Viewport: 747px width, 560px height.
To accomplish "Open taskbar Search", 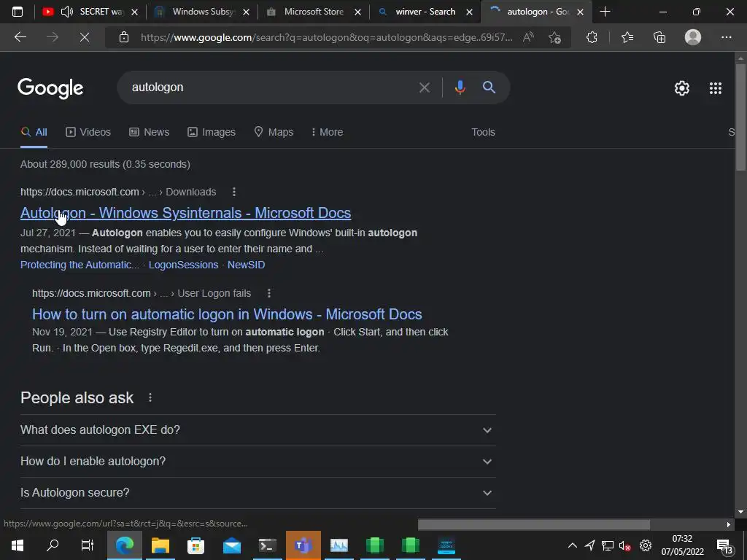I will tap(53, 545).
